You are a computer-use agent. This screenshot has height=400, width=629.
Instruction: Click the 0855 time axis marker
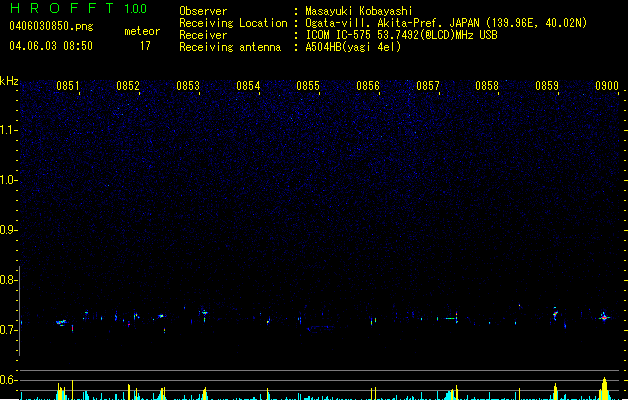pyautogui.click(x=308, y=86)
